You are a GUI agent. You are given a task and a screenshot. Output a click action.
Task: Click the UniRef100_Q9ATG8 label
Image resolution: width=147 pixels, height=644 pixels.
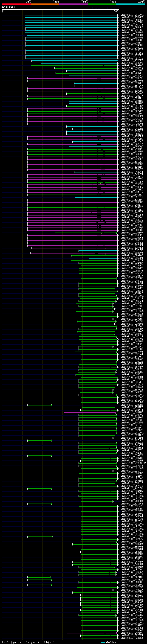[132, 65]
